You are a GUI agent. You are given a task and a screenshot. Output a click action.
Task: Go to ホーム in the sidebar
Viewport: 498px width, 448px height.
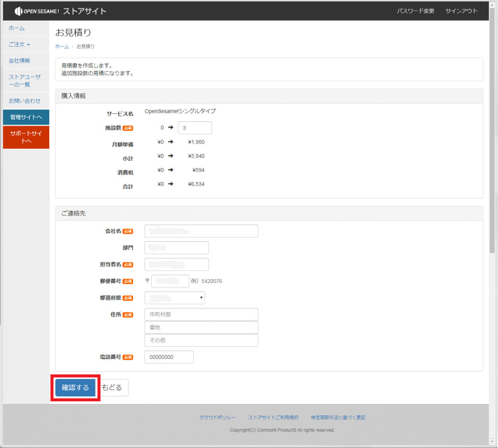(x=17, y=28)
